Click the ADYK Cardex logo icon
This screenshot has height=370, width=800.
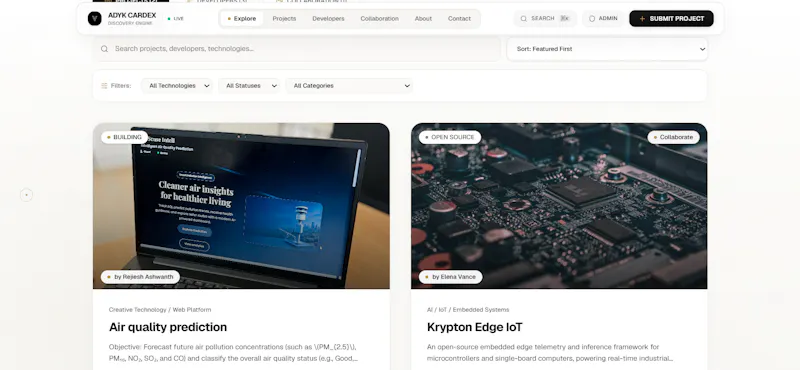pyautogui.click(x=94, y=18)
